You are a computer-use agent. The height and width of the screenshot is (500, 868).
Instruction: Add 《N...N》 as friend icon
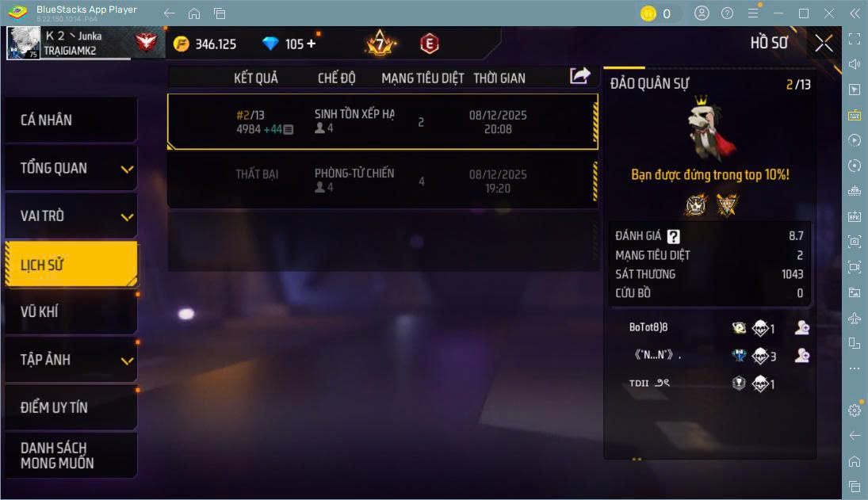pyautogui.click(x=802, y=356)
